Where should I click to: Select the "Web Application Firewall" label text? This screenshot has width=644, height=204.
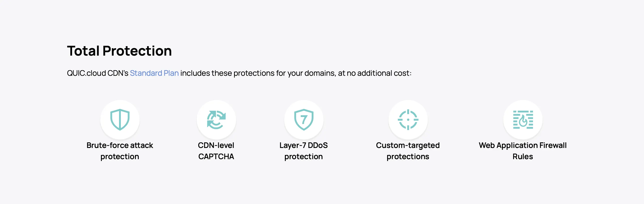(522, 145)
